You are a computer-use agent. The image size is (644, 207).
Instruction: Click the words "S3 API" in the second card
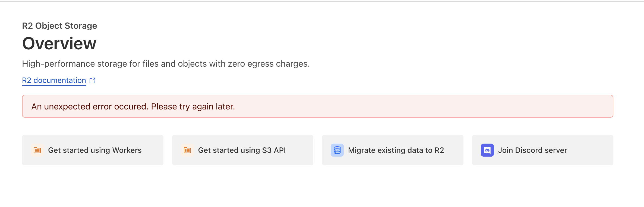tap(274, 150)
